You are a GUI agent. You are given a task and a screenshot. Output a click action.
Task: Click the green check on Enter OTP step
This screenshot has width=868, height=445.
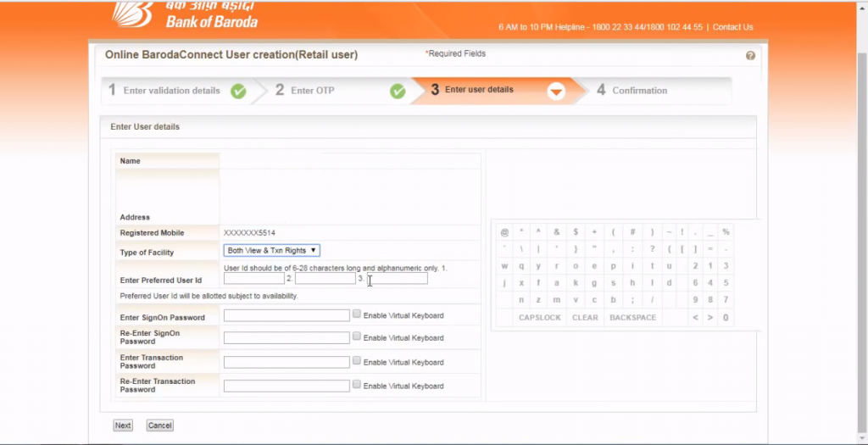coord(398,92)
